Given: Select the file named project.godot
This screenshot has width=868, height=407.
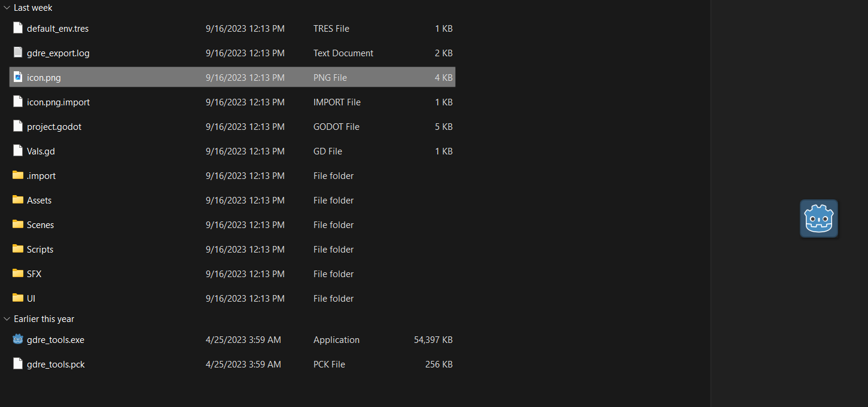Looking at the screenshot, I should tap(54, 127).
